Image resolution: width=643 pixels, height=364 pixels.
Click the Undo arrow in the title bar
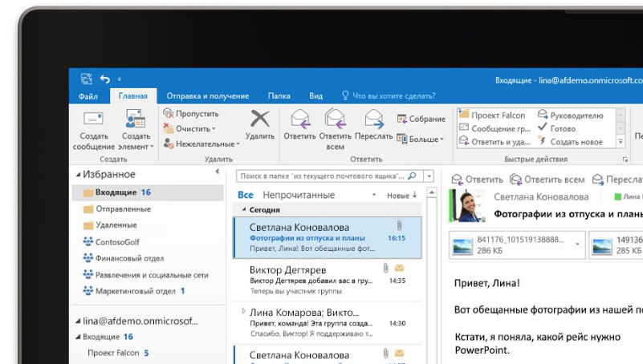[x=105, y=79]
